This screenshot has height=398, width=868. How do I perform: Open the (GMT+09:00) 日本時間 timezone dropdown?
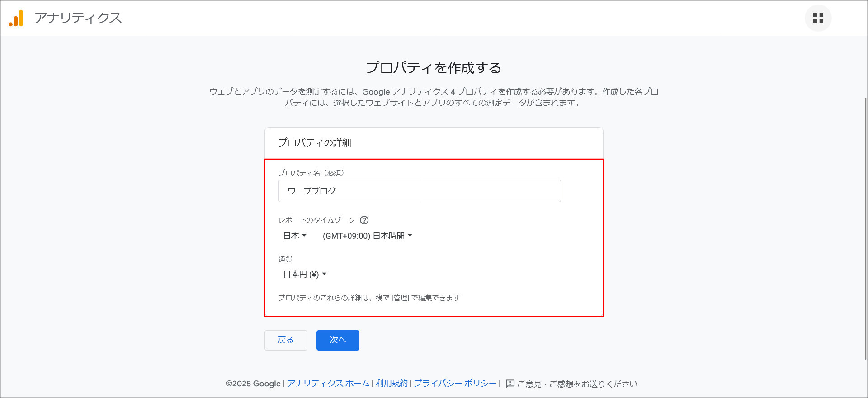[367, 236]
